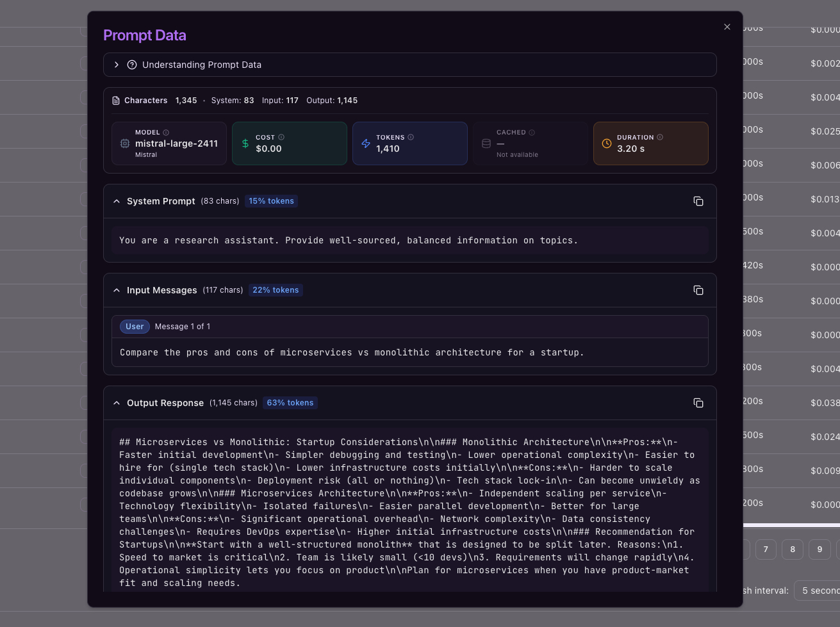Screen dimensions: 840x627
Task: Expand the Understanding Prompt Data section
Action: point(117,65)
